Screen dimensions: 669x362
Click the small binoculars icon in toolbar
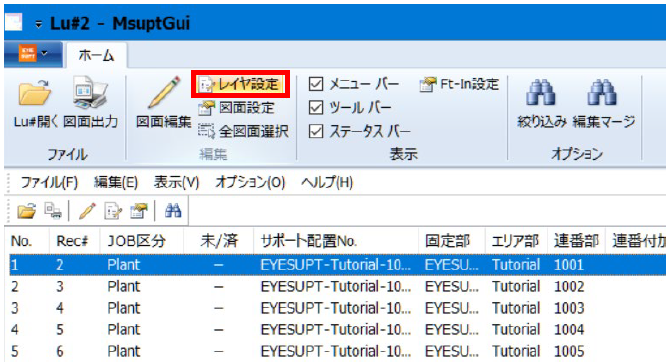173,210
